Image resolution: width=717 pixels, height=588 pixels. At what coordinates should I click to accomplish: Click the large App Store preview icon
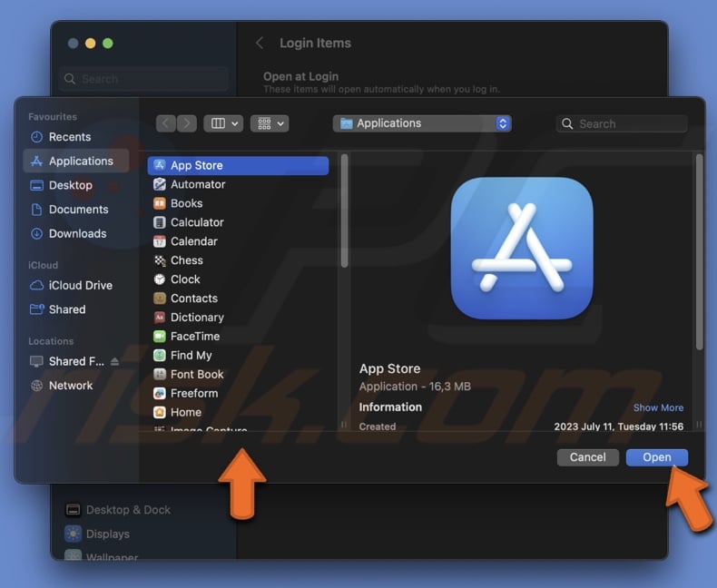(522, 248)
